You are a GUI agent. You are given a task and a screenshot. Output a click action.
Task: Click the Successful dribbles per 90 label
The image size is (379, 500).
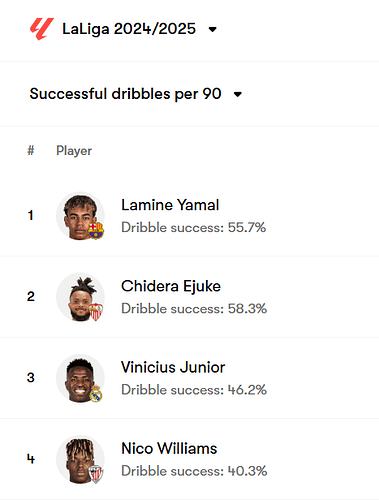coord(125,94)
